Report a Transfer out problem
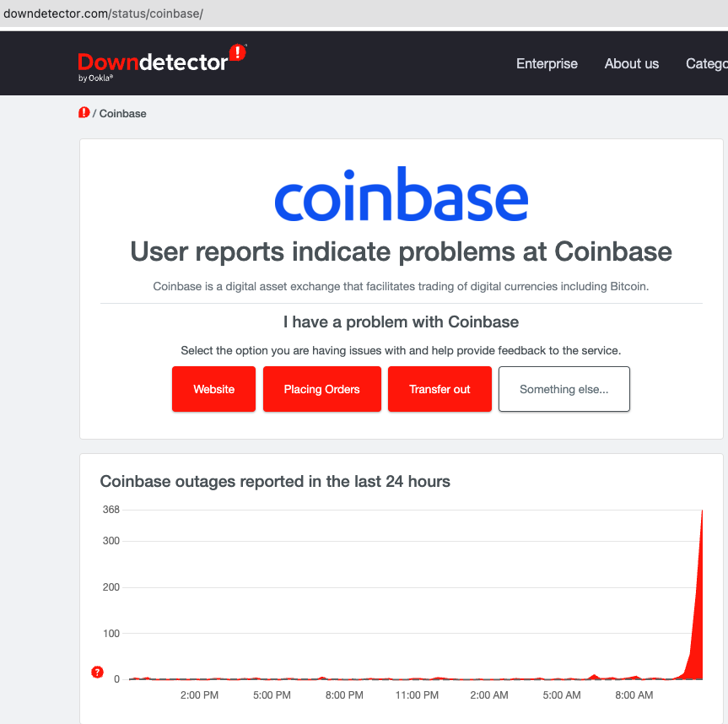The image size is (728, 724). click(439, 389)
